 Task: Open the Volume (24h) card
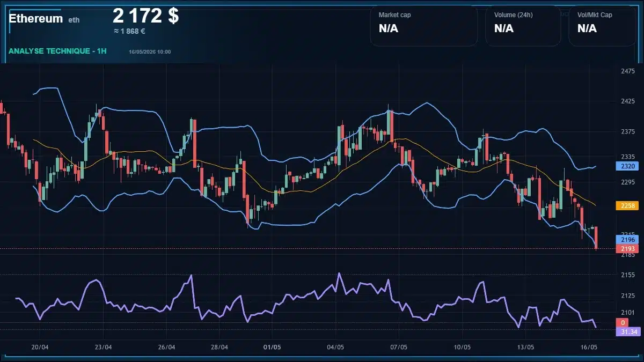pyautogui.click(x=523, y=25)
